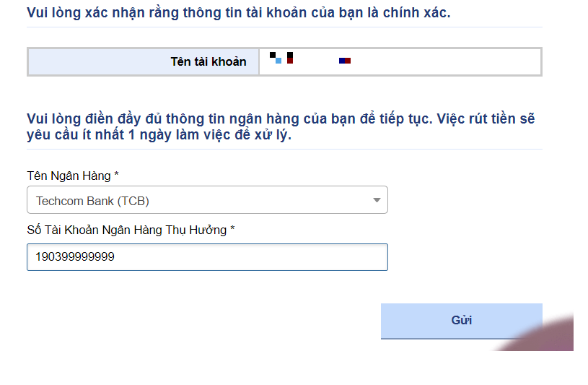
Task: Click the asterisk after Thụ Hưởng label
Action: click(232, 230)
